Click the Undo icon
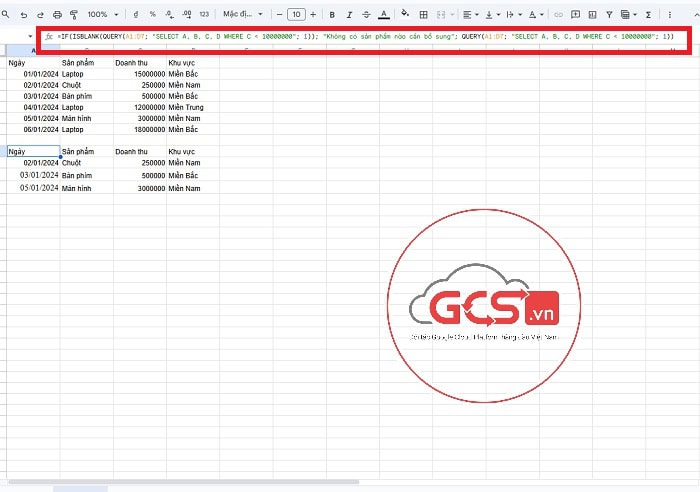This screenshot has height=492, width=700. [23, 15]
